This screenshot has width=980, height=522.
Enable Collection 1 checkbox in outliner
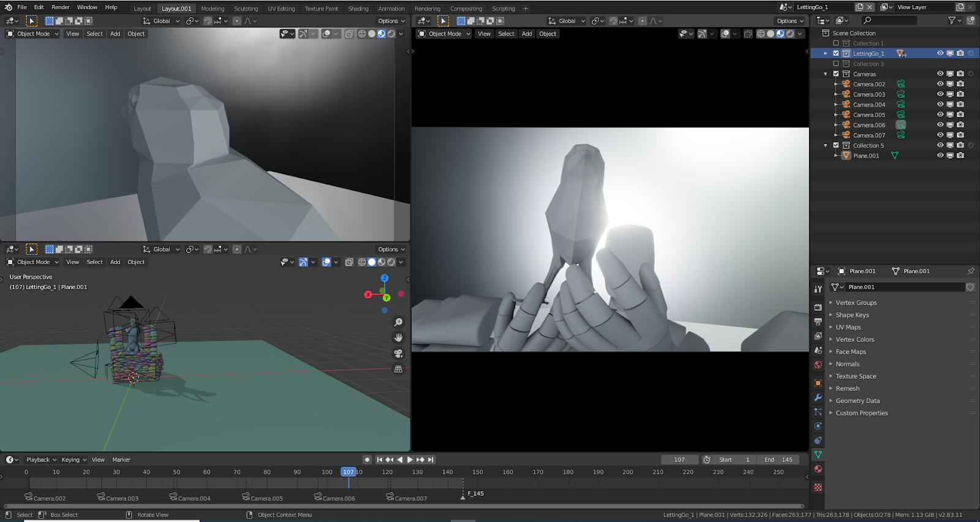tap(836, 43)
